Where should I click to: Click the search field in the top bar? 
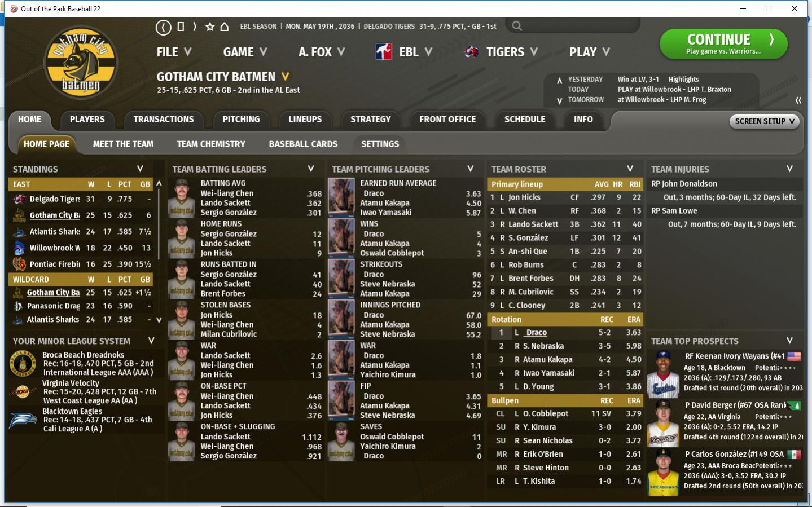(573, 26)
